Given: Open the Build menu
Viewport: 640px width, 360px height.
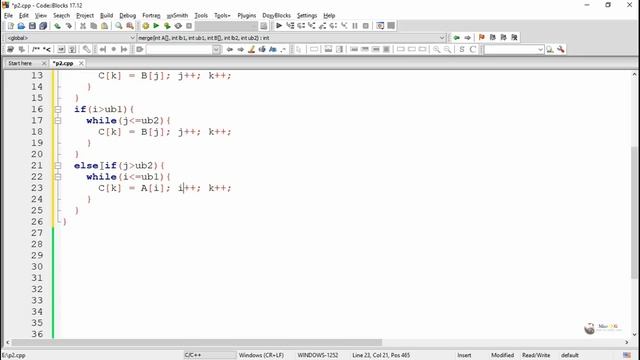Looking at the screenshot, I should [107, 16].
